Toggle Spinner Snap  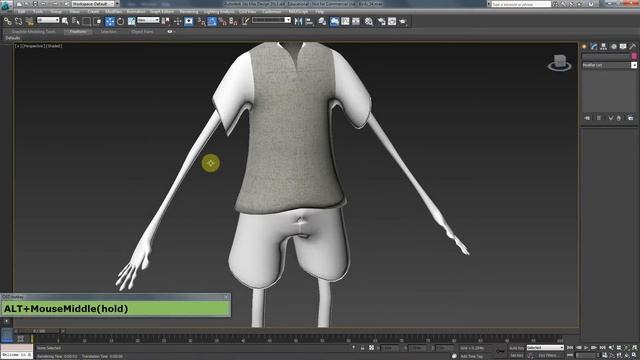[x=233, y=21]
